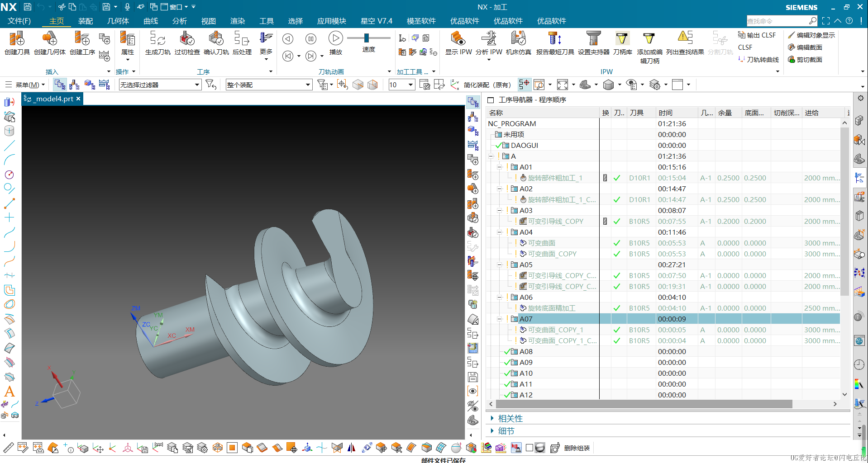Click the Save icon in title bar
This screenshot has width=868, height=463.
coord(27,7)
